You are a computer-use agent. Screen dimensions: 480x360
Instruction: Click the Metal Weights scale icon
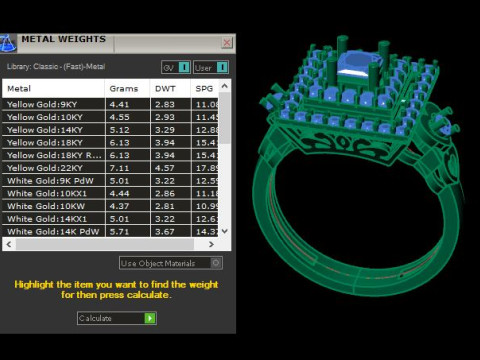[x=7, y=43]
